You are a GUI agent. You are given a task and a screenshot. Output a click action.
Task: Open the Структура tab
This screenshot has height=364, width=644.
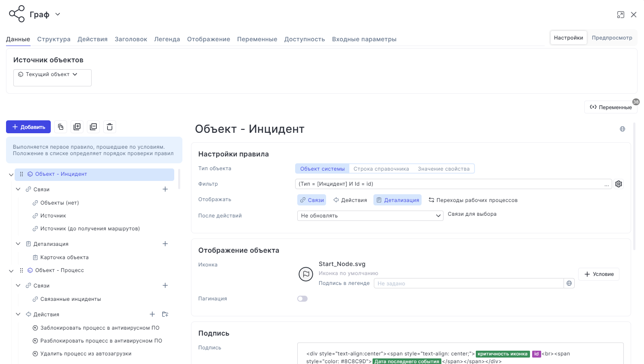54,39
